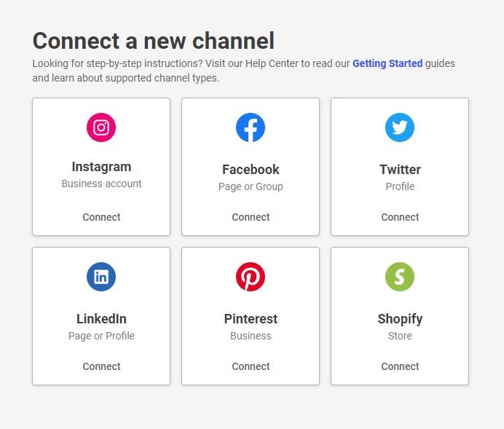Connect a Shopify Store

pyautogui.click(x=400, y=366)
